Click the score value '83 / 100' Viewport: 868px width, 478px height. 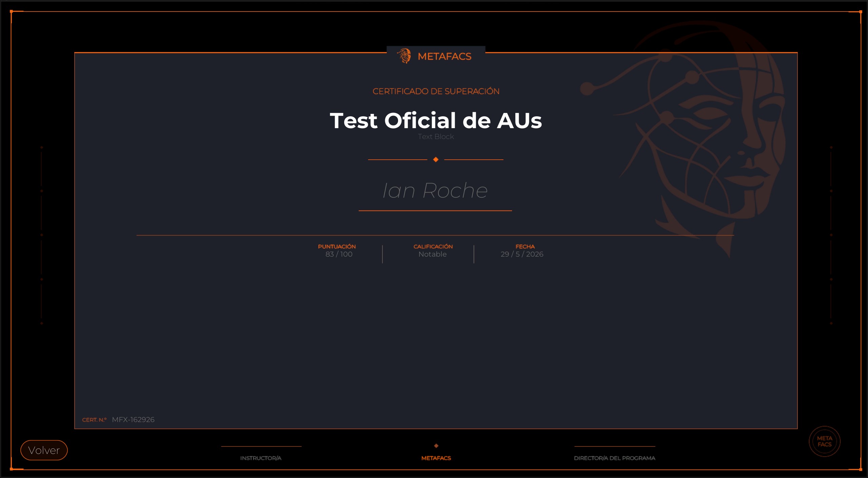tap(339, 254)
